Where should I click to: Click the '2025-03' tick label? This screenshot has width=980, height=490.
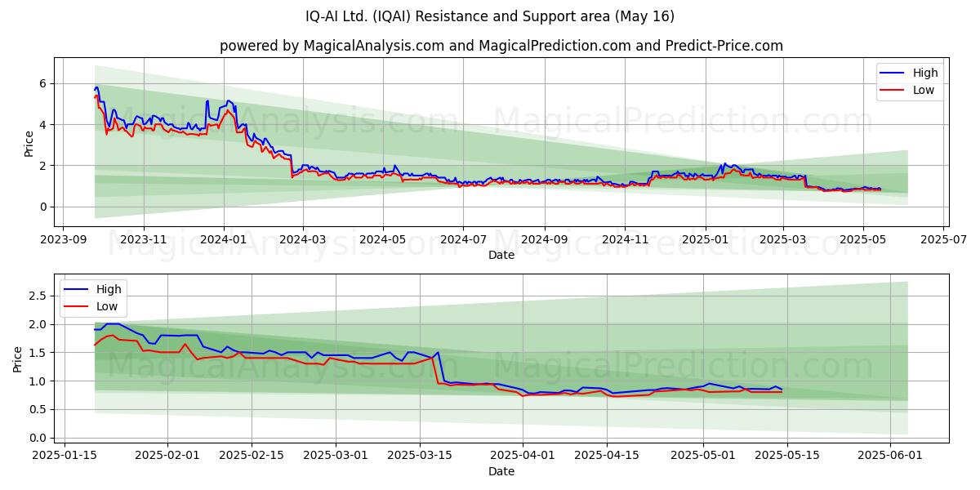[x=782, y=240]
